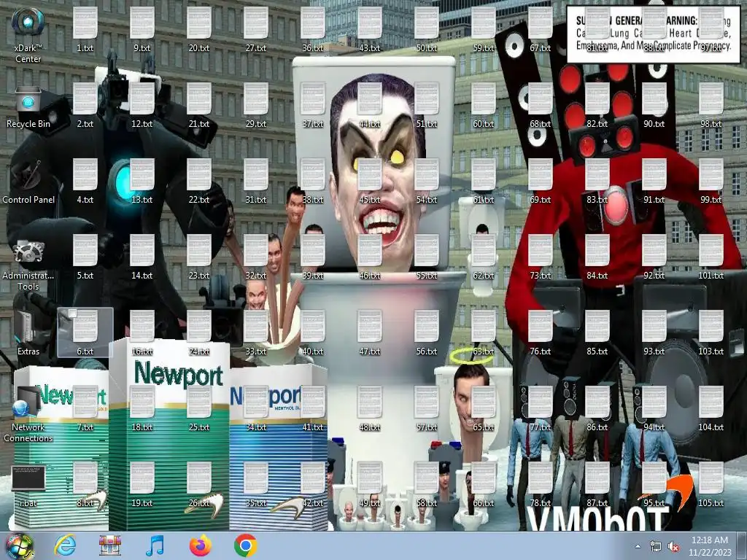Click the 69.txt filename label
This screenshot has width=747, height=560.
(541, 200)
